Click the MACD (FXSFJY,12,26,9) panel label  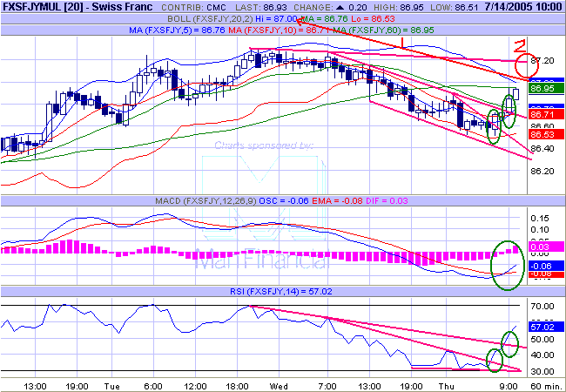pyautogui.click(x=206, y=200)
